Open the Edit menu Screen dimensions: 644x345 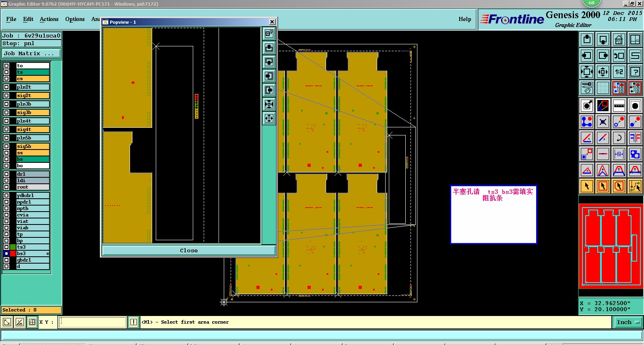28,19
